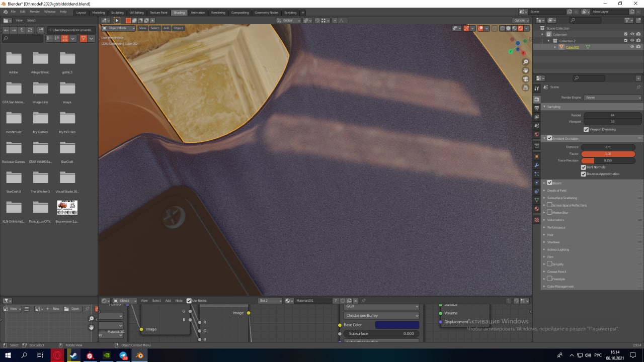644x362 pixels.
Task: Click the Trace Precision slider
Action: coord(608,160)
